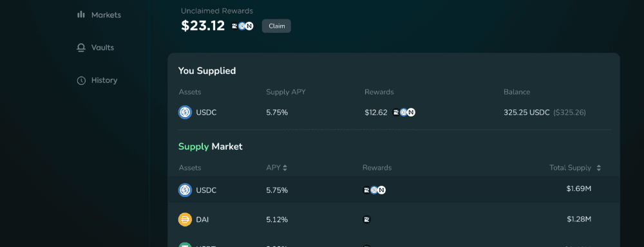644x247 pixels.
Task: Sort Supply Market by APY
Action: pyautogui.click(x=276, y=168)
